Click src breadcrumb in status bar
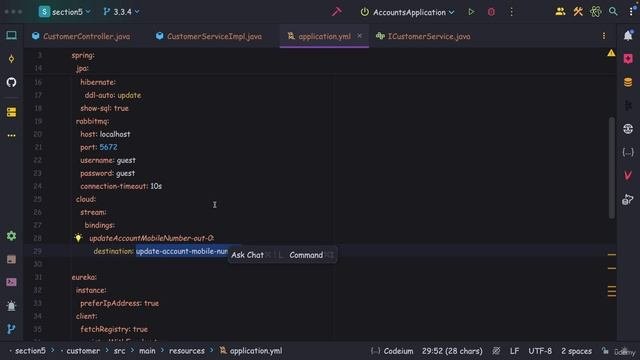This screenshot has width=640, height=360. [120, 351]
